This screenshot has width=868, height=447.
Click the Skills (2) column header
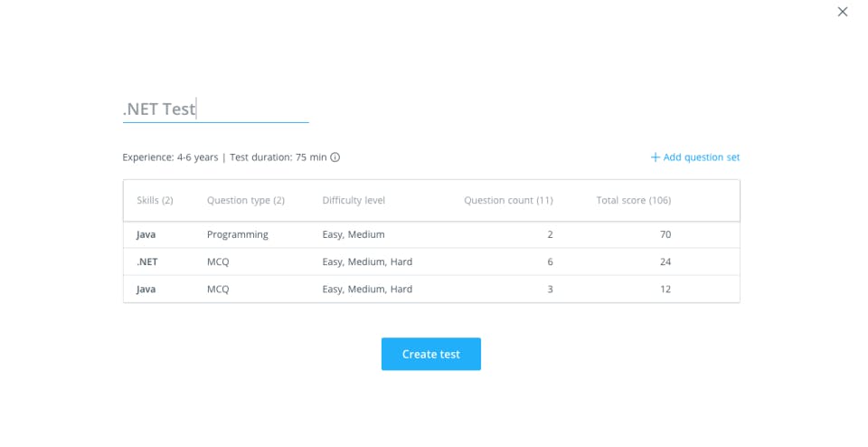click(x=155, y=200)
